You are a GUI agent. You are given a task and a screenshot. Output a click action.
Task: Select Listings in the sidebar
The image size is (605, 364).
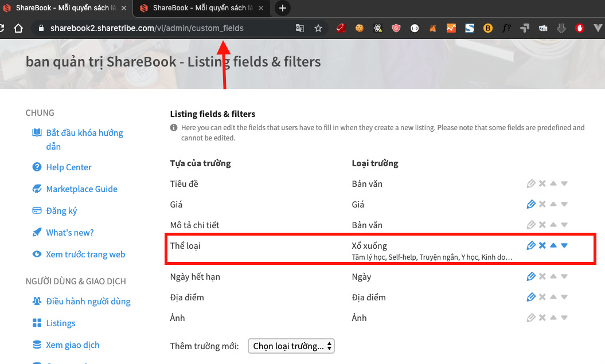pyautogui.click(x=60, y=323)
